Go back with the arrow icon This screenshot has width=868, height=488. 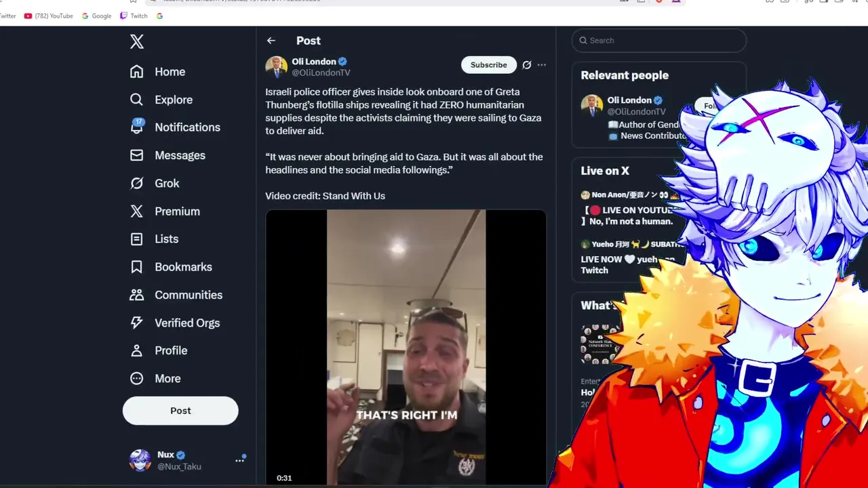click(271, 41)
